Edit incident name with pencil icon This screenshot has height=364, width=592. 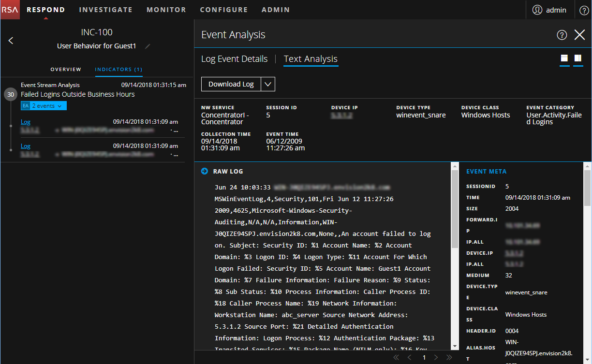(148, 46)
